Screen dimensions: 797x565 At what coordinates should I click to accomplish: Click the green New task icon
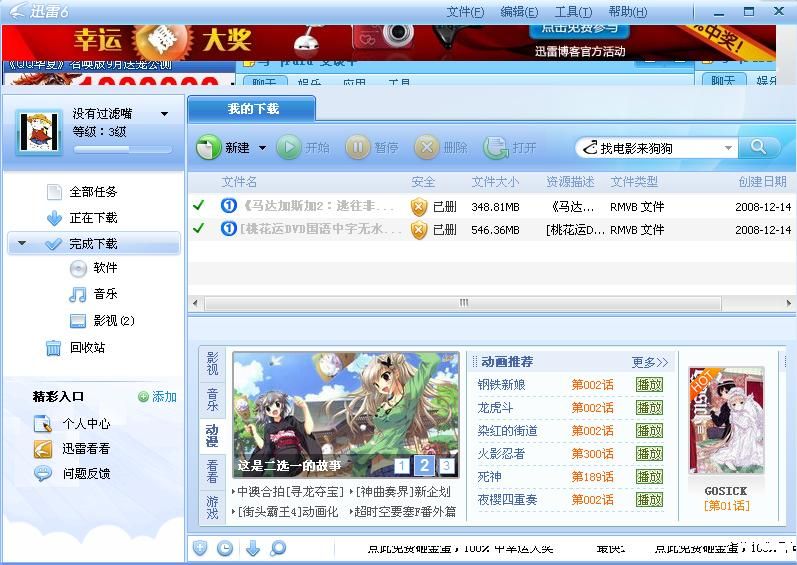[x=208, y=147]
